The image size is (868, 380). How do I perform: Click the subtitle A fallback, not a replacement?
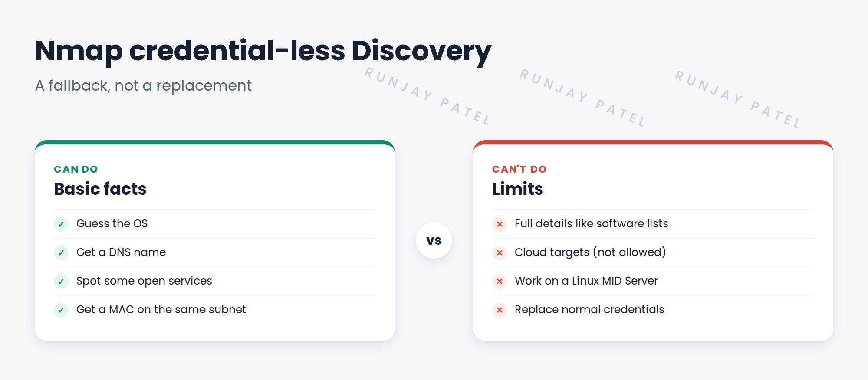coord(143,85)
